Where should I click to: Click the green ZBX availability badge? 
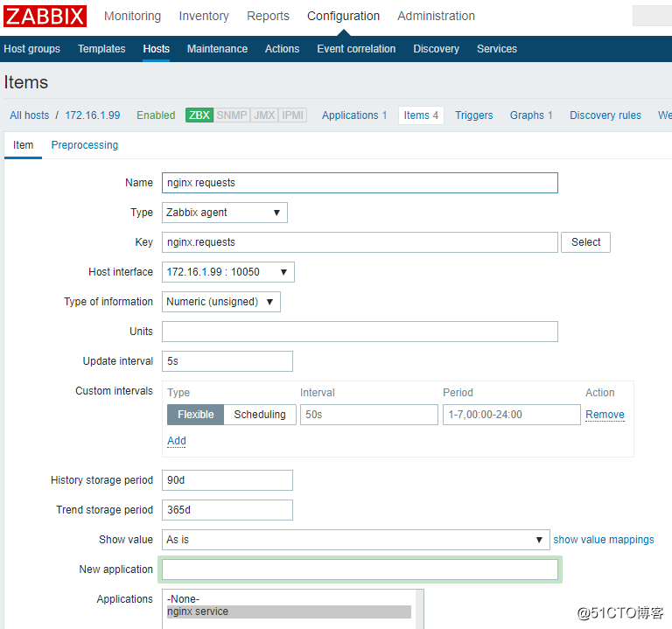coord(199,115)
